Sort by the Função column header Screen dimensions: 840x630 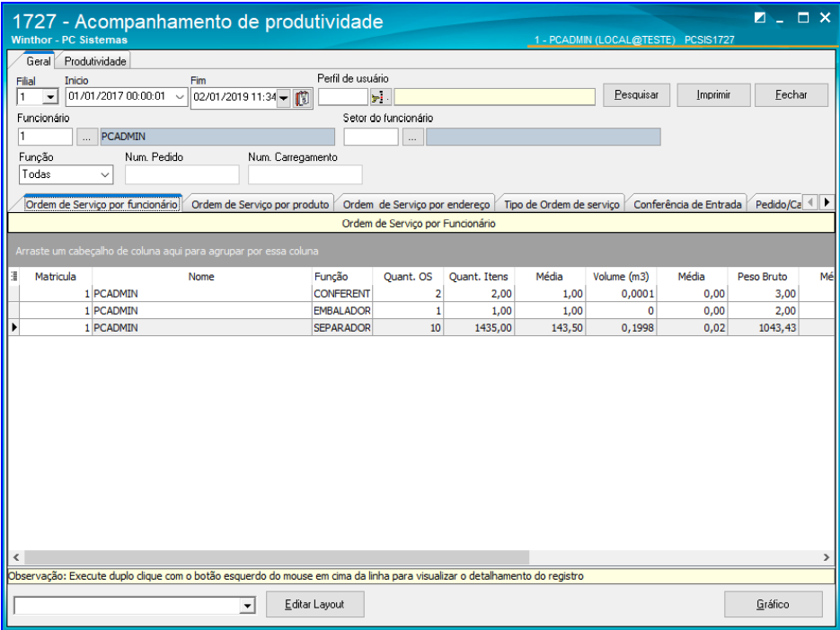(x=341, y=277)
